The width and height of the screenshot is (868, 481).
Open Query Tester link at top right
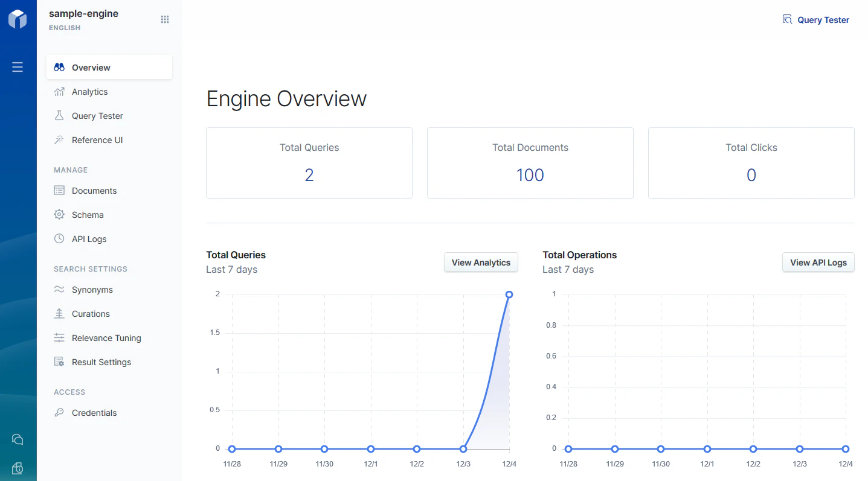(x=816, y=20)
